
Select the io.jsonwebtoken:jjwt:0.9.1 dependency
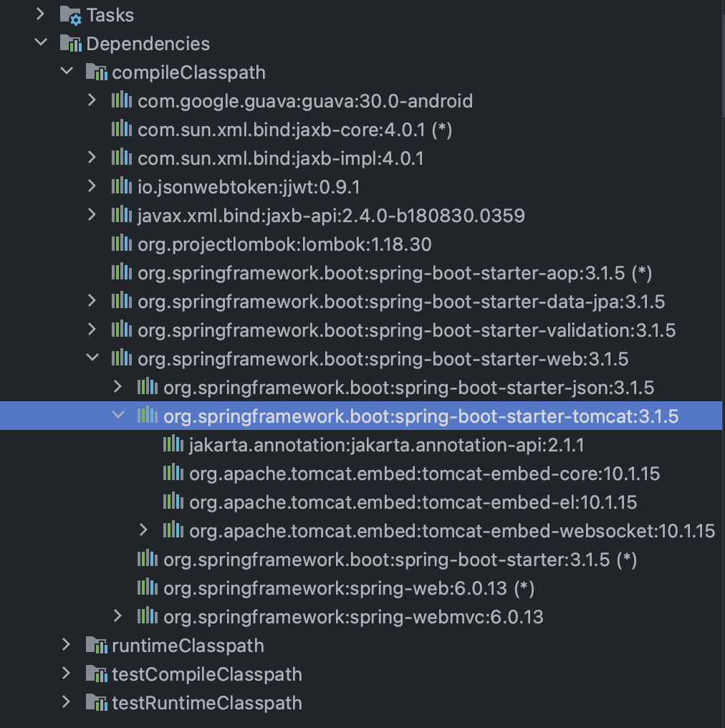click(249, 186)
